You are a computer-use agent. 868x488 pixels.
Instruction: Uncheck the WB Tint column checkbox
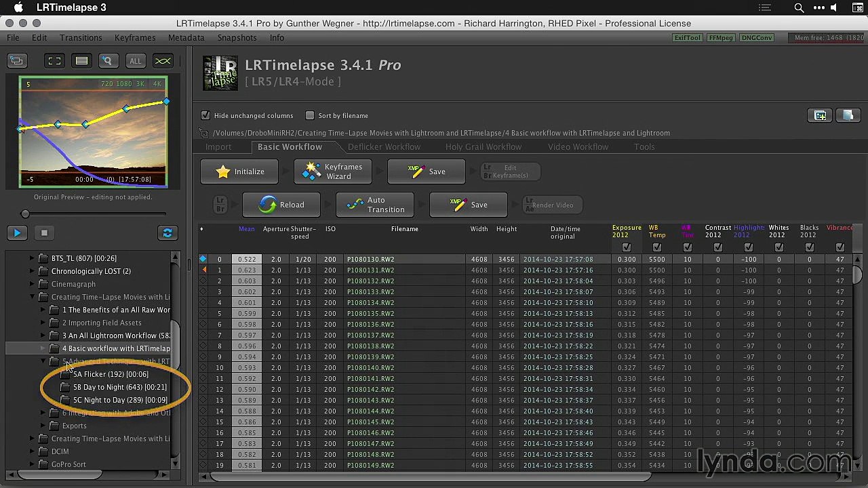(x=687, y=247)
